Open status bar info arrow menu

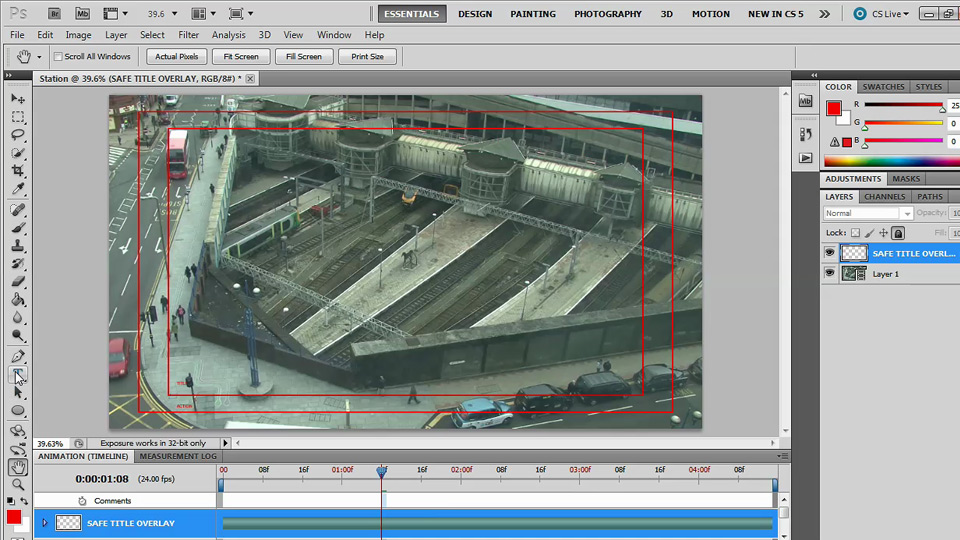(x=225, y=443)
